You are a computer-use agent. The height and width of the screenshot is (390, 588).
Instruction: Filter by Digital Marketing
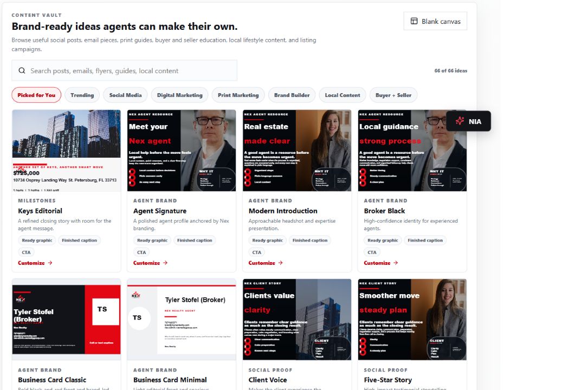pyautogui.click(x=179, y=95)
